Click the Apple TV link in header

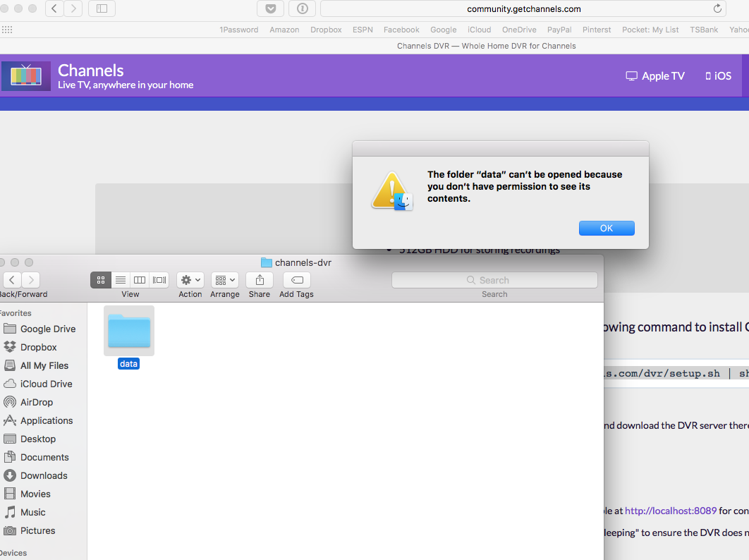pyautogui.click(x=655, y=76)
